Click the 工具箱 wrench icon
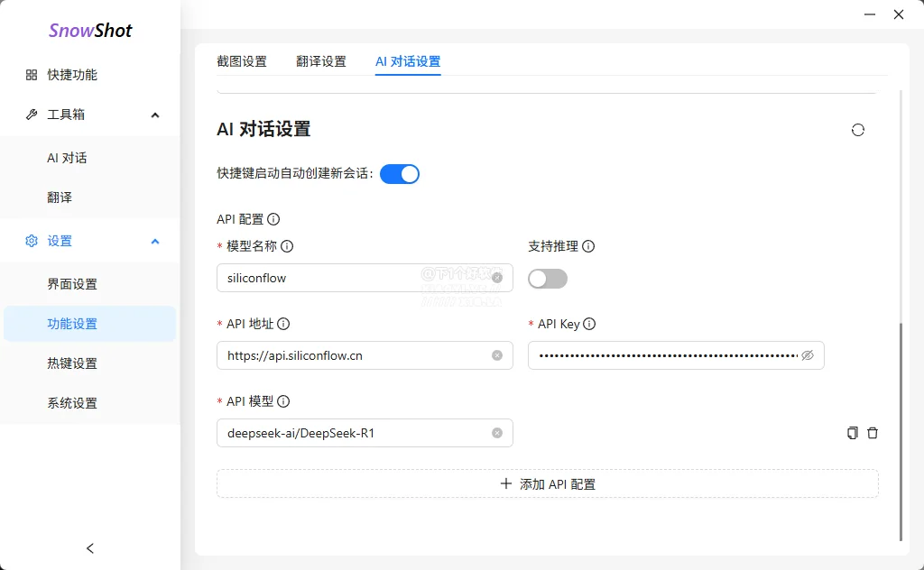This screenshot has height=570, width=924. [x=32, y=115]
